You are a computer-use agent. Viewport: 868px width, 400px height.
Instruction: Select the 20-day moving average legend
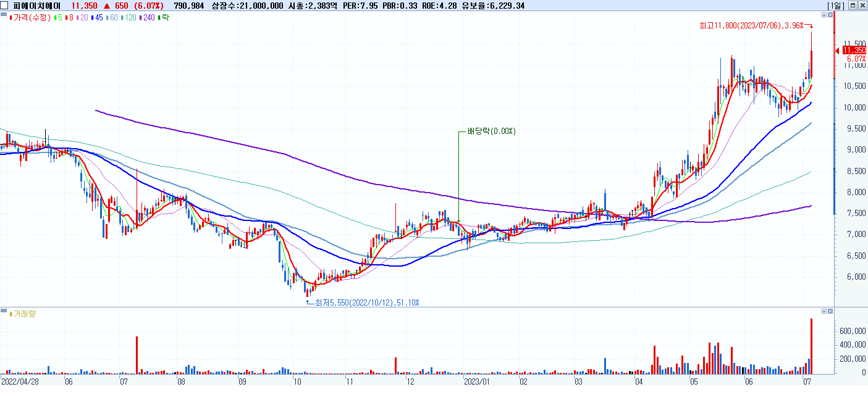point(82,18)
